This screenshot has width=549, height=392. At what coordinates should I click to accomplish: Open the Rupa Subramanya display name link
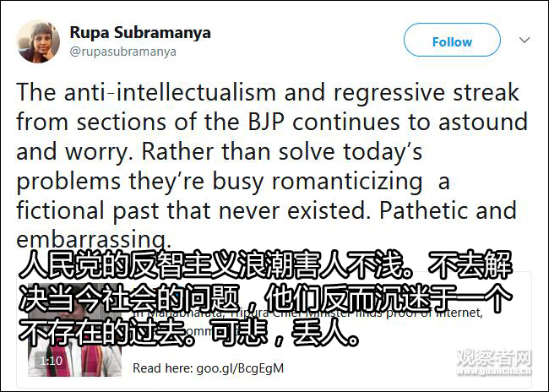(x=139, y=33)
